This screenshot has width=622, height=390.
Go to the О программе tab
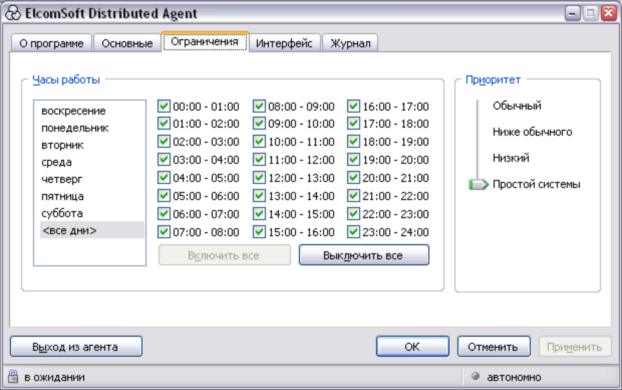click(x=51, y=43)
